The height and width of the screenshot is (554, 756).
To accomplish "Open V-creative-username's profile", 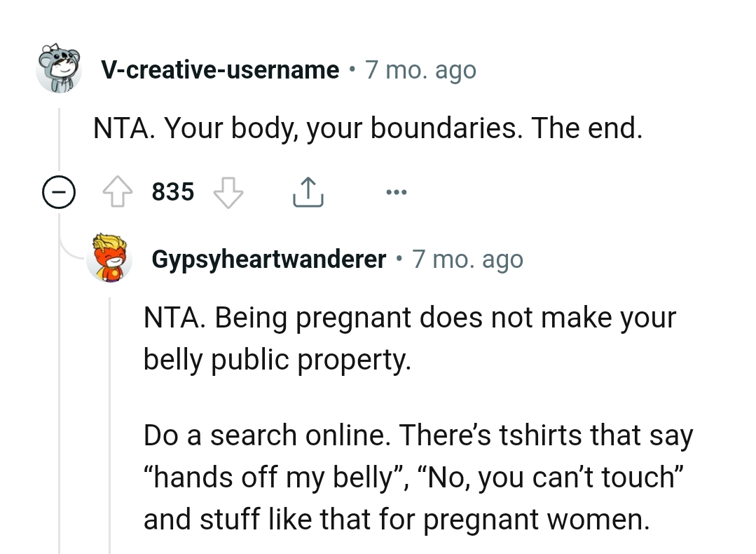I will coord(219,69).
